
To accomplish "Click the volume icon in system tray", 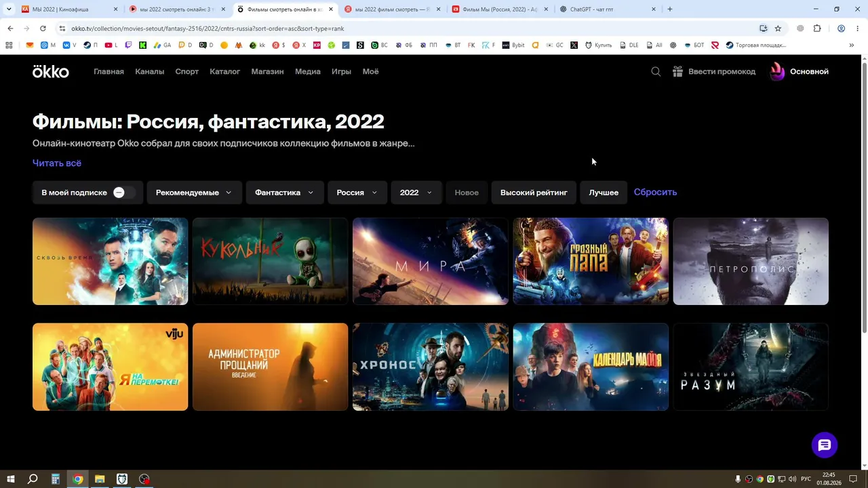I will click(x=792, y=479).
